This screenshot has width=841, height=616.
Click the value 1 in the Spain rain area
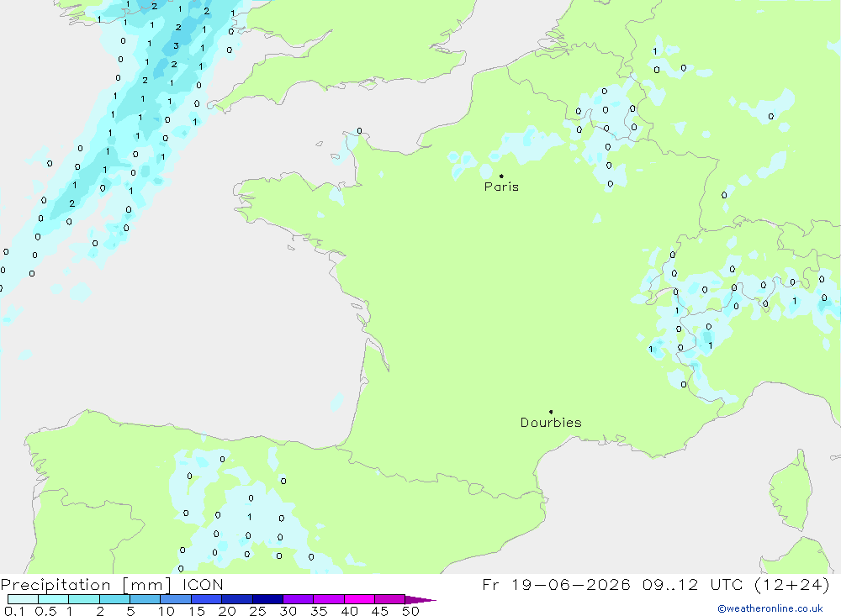250,518
